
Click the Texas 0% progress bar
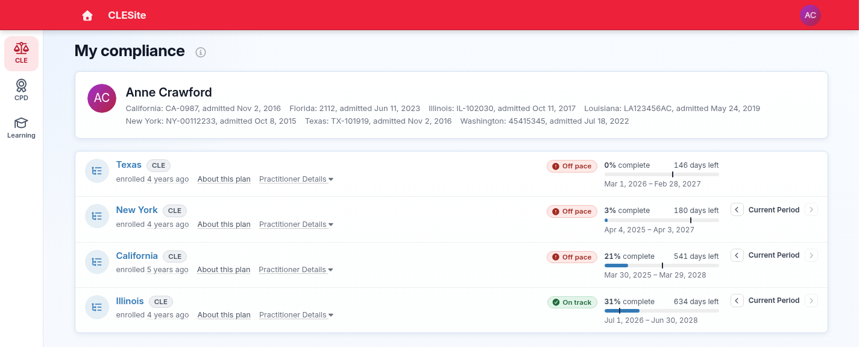coord(662,174)
